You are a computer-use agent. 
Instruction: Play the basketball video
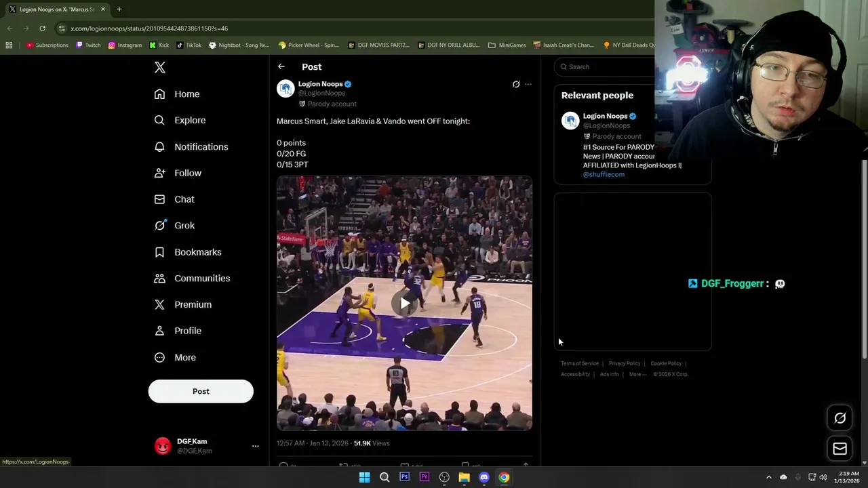404,303
